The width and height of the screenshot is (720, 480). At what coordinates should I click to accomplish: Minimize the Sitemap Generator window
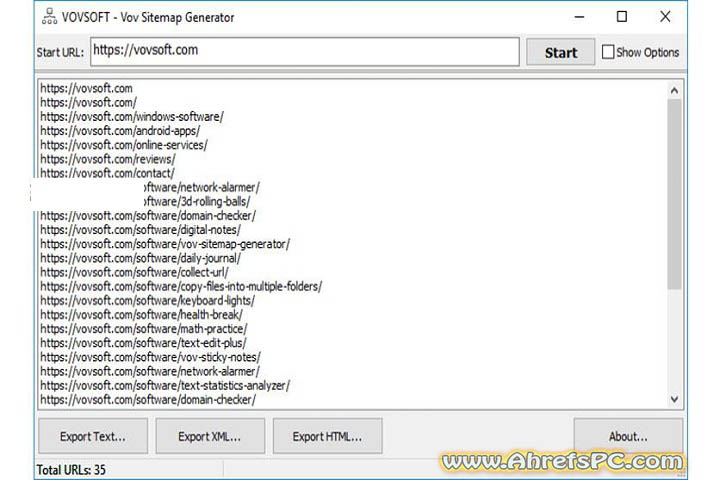coord(579,17)
